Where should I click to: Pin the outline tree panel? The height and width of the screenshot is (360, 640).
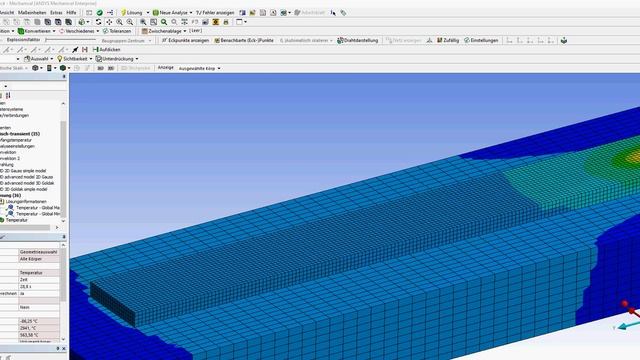tap(64, 76)
